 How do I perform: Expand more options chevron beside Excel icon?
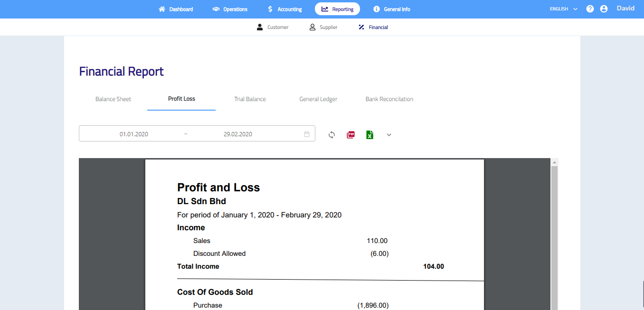[389, 135]
